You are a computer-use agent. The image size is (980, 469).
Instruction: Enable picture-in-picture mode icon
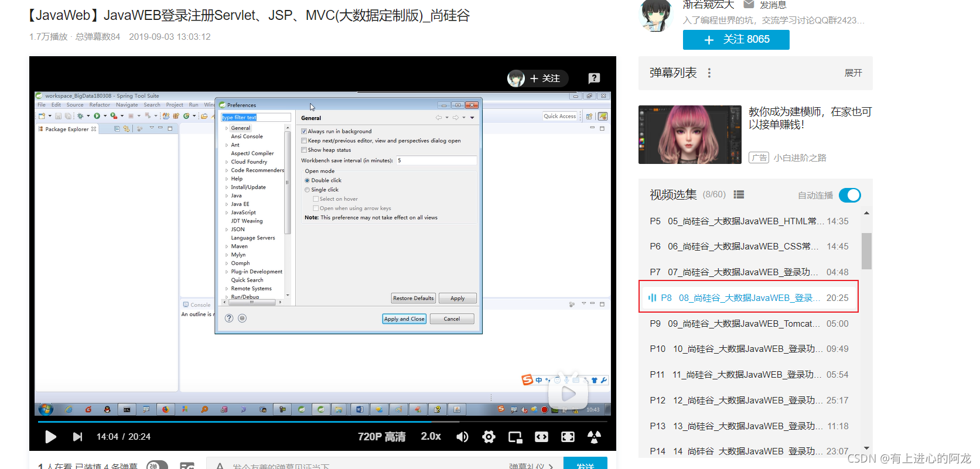click(515, 437)
